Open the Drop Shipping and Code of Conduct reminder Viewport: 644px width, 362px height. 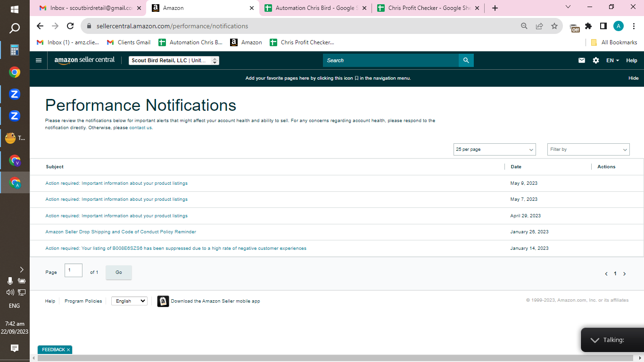[121, 232]
